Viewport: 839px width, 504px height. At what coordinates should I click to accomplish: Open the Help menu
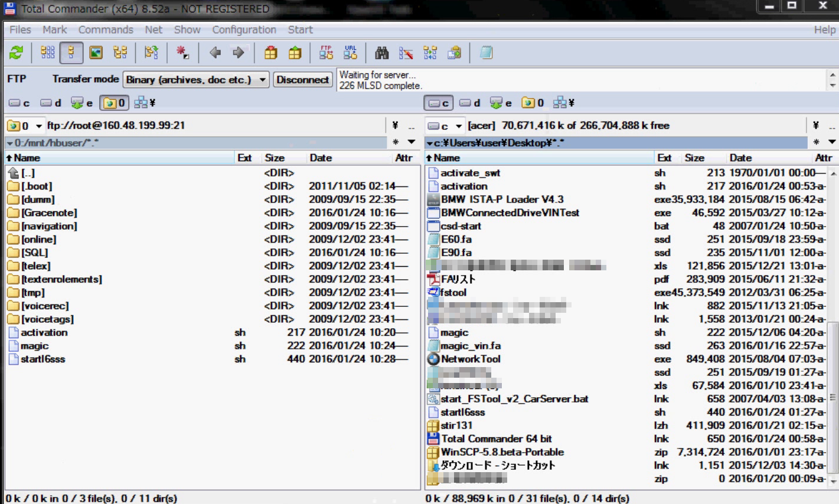click(824, 30)
